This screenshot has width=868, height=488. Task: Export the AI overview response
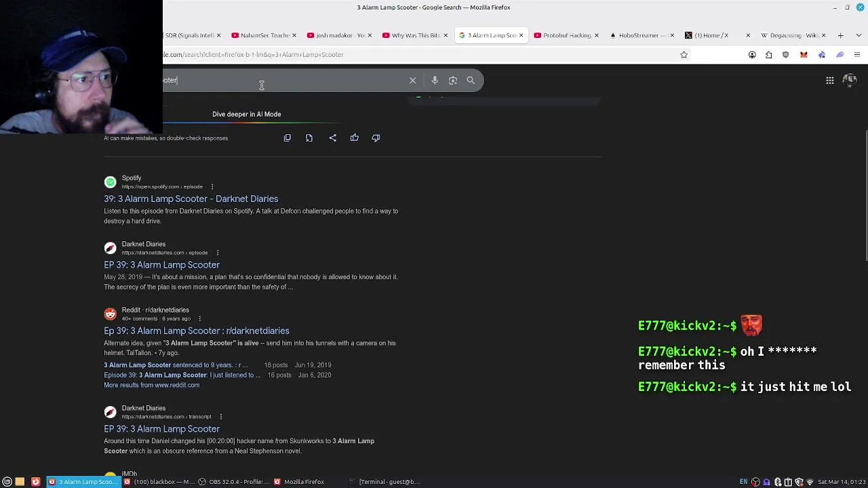click(309, 138)
